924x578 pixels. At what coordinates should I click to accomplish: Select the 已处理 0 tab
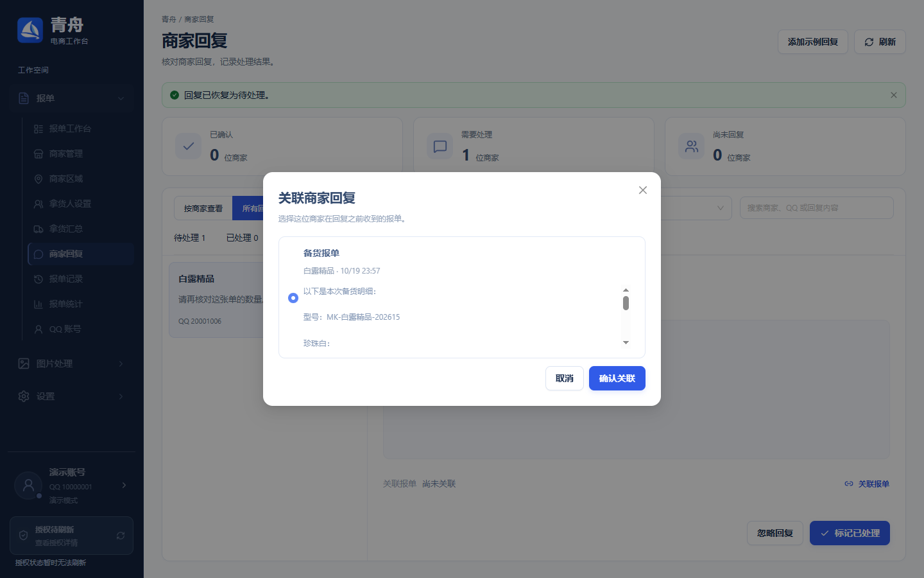pos(243,238)
